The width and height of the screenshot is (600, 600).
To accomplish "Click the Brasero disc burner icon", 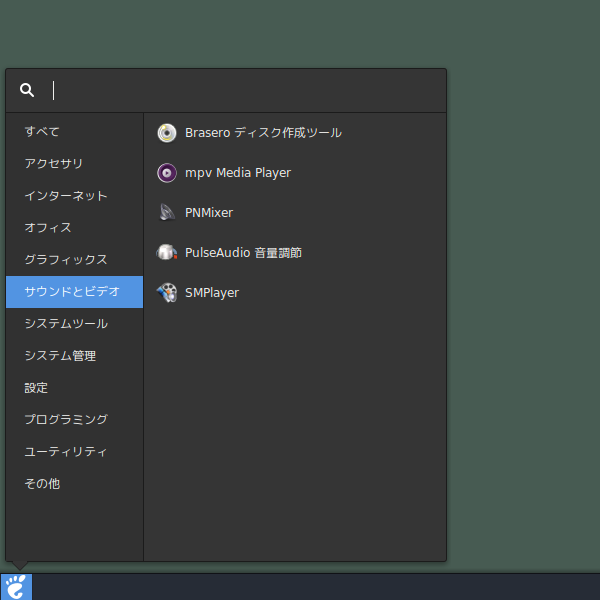I will [x=167, y=133].
